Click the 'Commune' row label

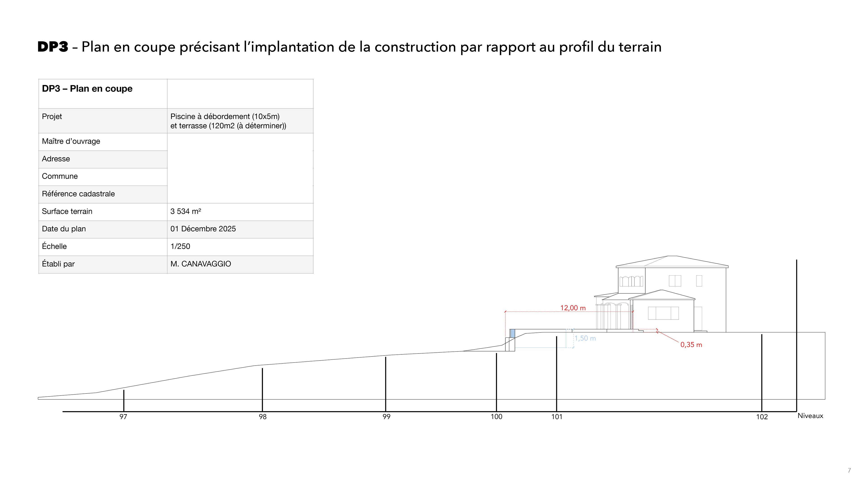click(60, 176)
